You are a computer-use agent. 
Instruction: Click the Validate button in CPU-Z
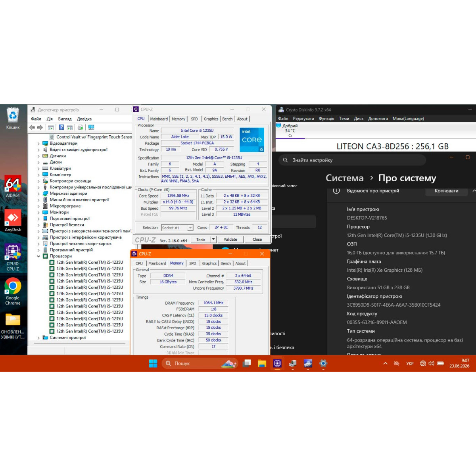tap(230, 239)
